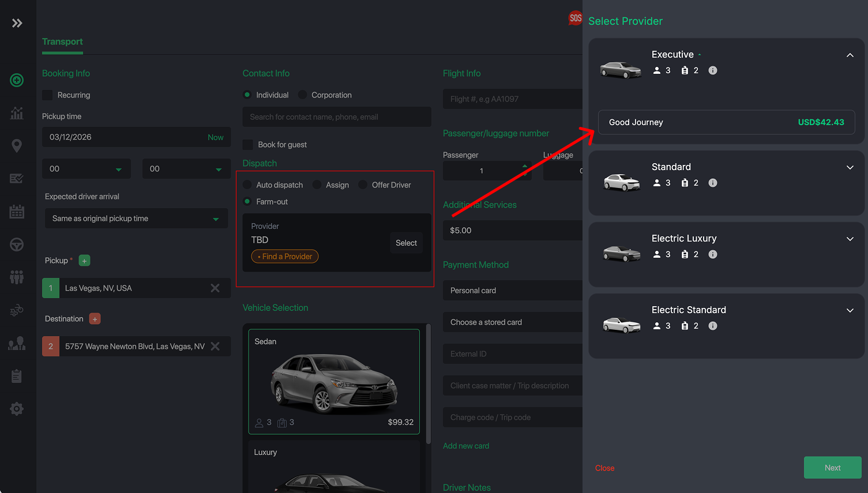Show info for the Electric Luxury class

coord(713,254)
